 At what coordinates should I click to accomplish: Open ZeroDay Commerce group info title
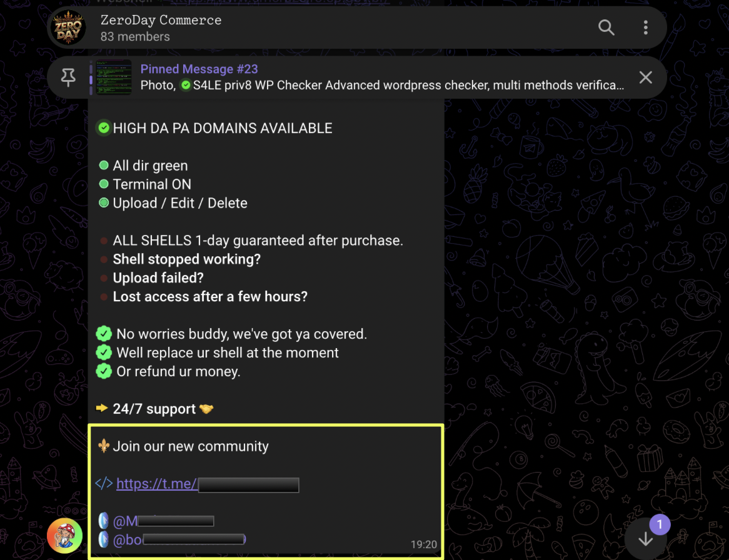(161, 20)
